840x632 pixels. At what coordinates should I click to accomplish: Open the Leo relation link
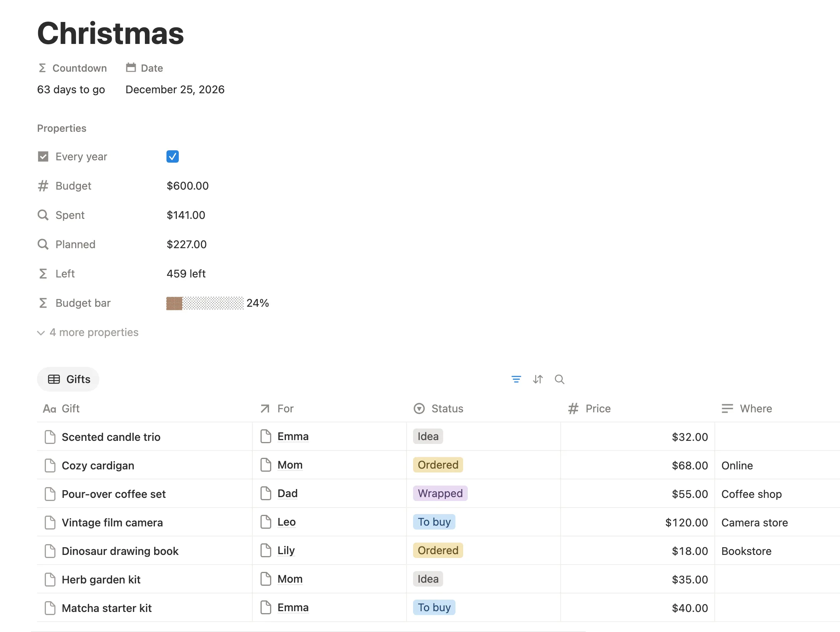[x=287, y=522]
